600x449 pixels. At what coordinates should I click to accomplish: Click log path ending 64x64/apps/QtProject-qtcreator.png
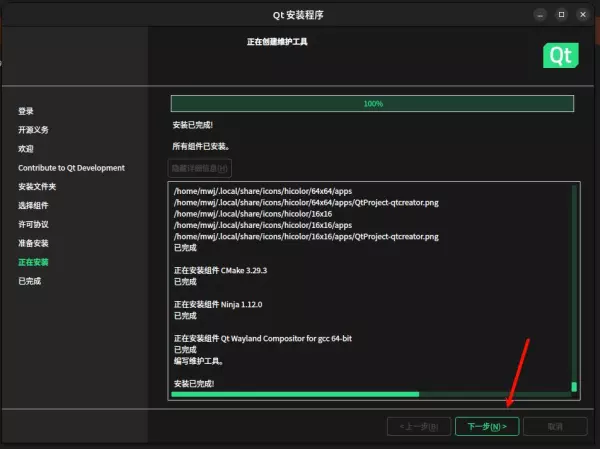pyautogui.click(x=306, y=202)
